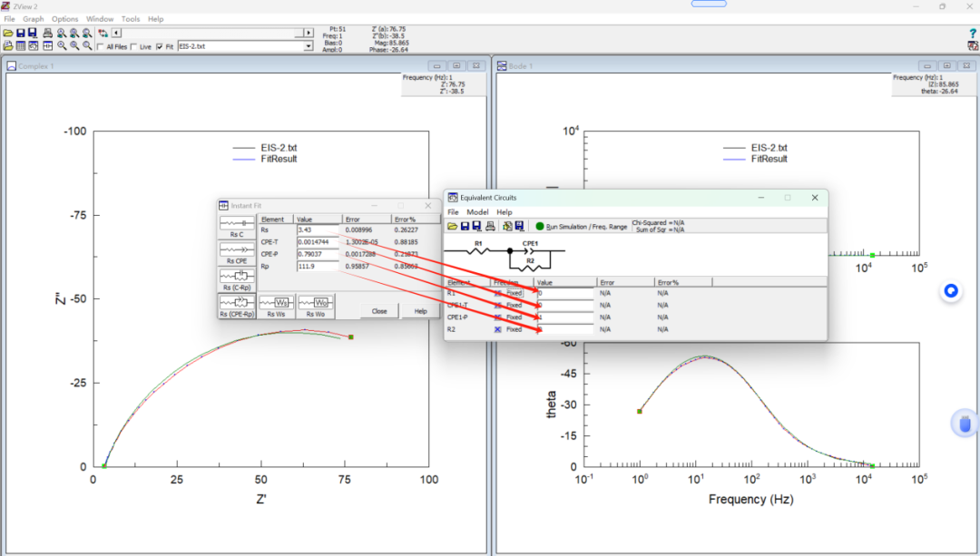The height and width of the screenshot is (556, 980).
Task: Click the printer icon in Equivalent Circuits toolbar
Action: (x=491, y=226)
